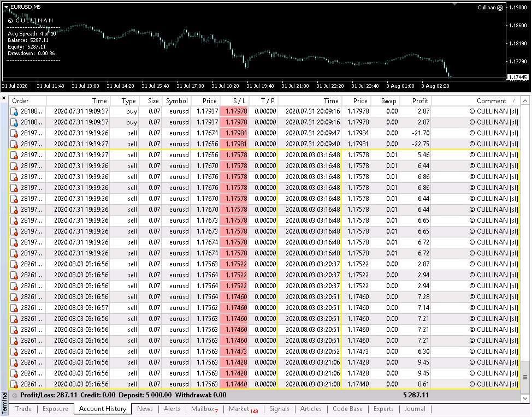This screenshot has height=417, width=532.
Task: Click the history vertical scrollbar thumb
Action: (x=525, y=377)
